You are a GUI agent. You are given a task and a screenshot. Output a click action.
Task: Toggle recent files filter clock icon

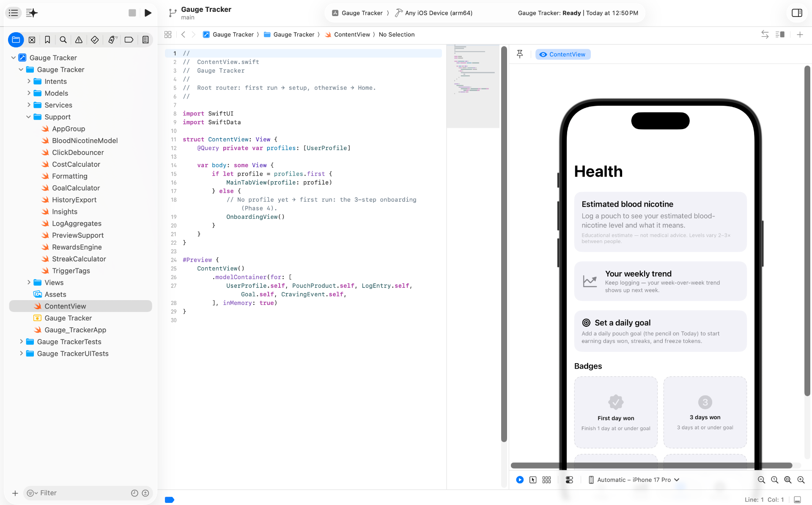click(x=134, y=493)
